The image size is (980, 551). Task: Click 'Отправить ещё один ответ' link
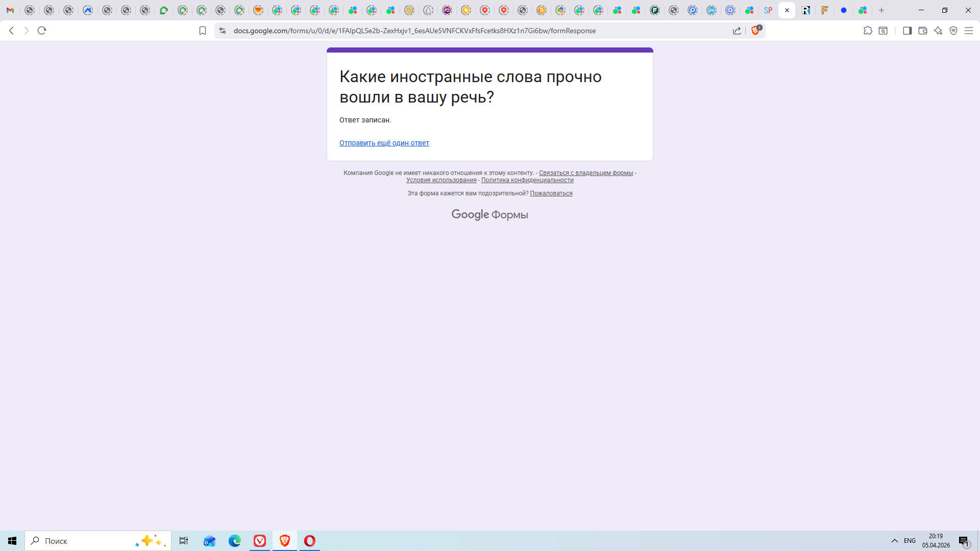click(384, 143)
